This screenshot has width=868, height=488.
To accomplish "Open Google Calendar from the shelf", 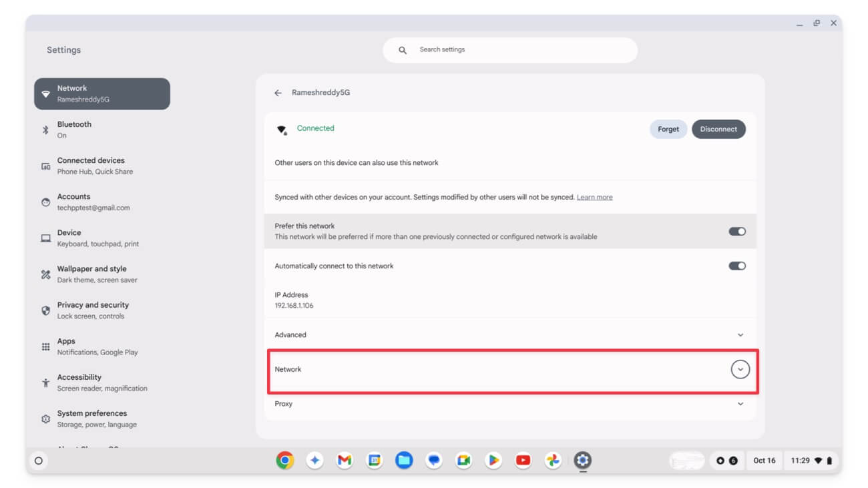I will point(375,460).
